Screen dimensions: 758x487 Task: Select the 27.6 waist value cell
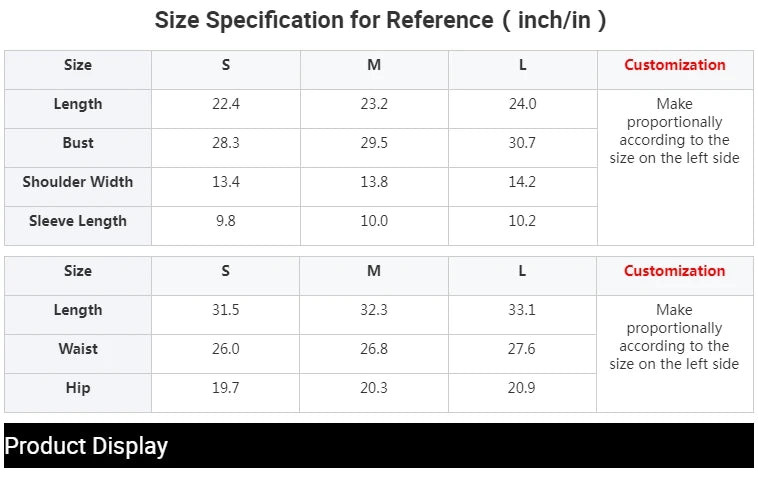(522, 349)
